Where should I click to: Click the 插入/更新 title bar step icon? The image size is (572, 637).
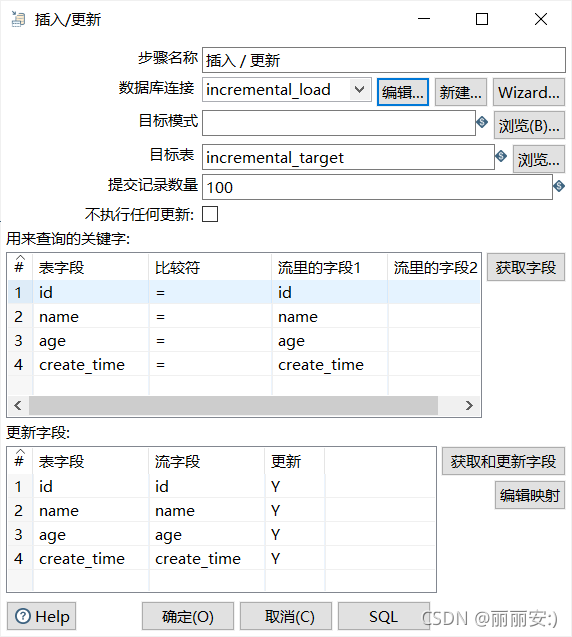[18, 19]
